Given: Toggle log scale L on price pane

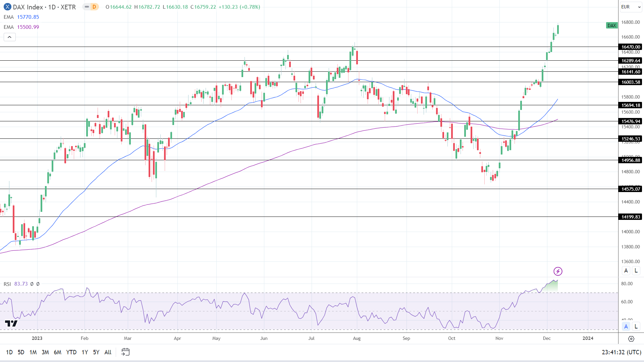Looking at the screenshot, I should [636, 270].
